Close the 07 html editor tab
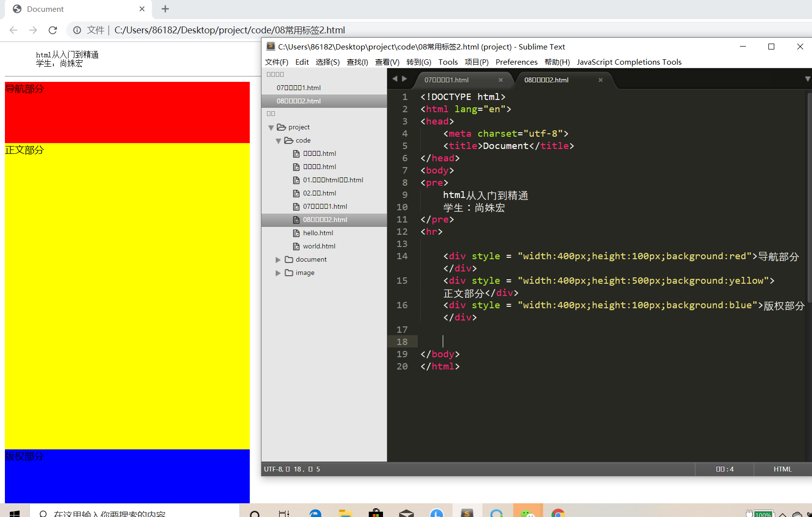 coord(501,80)
